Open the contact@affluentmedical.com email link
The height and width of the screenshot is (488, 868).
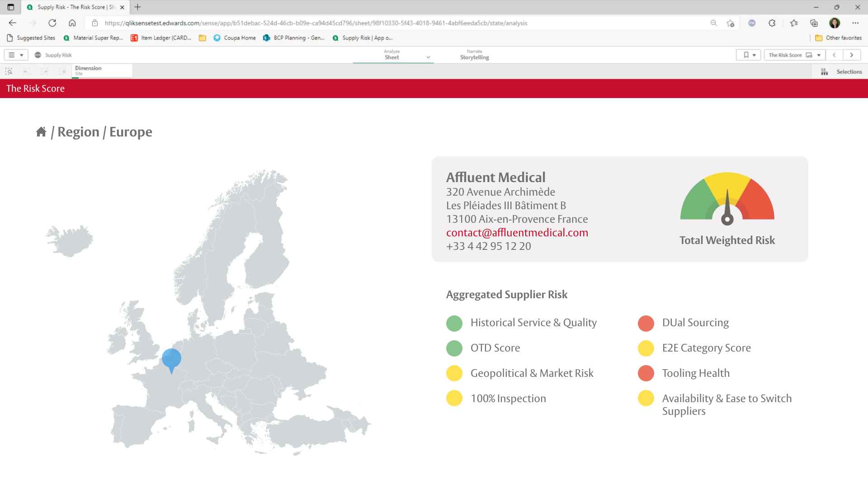517,233
